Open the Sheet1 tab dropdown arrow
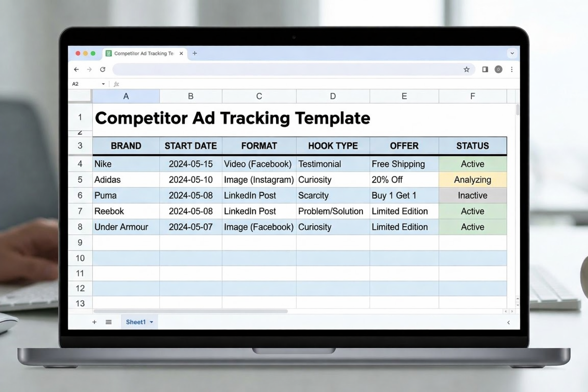Screen dimensions: 588x392 click(151, 322)
